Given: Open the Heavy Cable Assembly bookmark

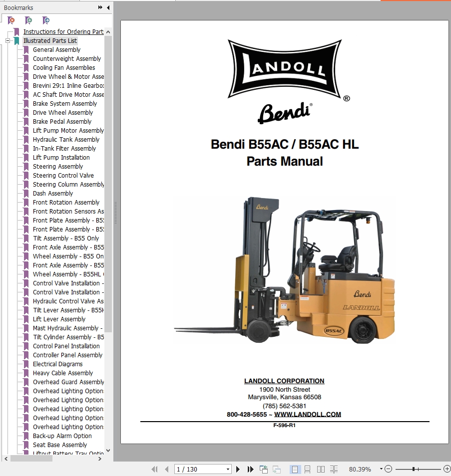Looking at the screenshot, I should (63, 373).
